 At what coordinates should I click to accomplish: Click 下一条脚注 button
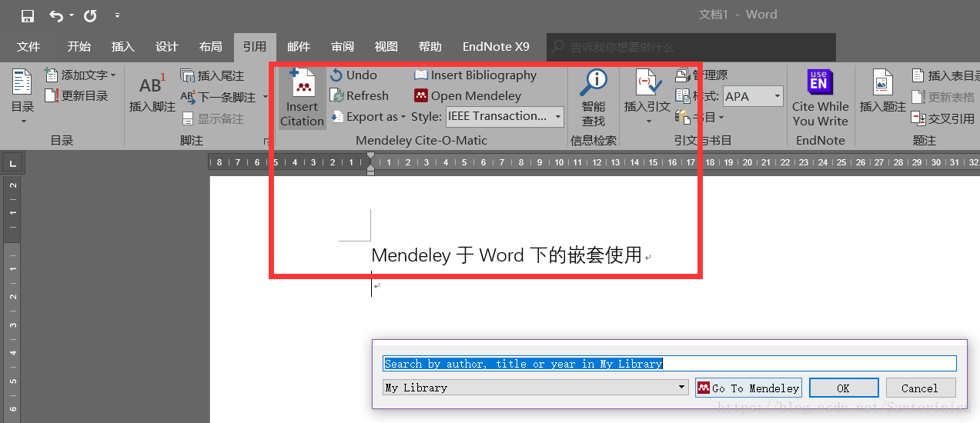tap(219, 97)
